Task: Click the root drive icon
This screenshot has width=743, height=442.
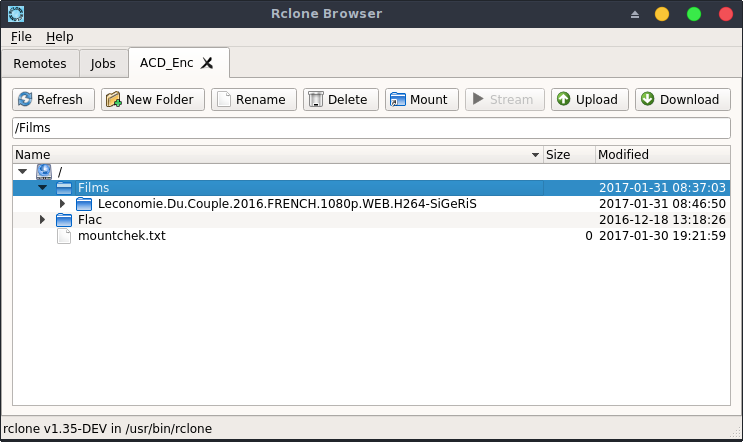Action: [x=44, y=171]
